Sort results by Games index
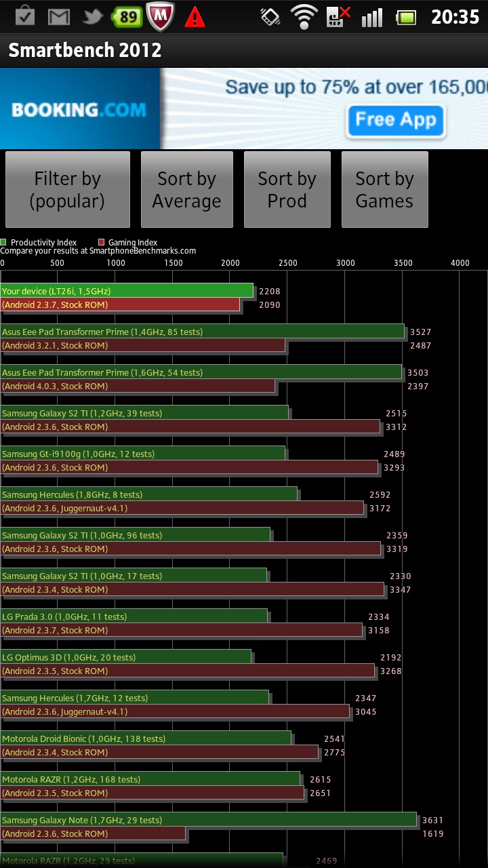 [x=385, y=189]
